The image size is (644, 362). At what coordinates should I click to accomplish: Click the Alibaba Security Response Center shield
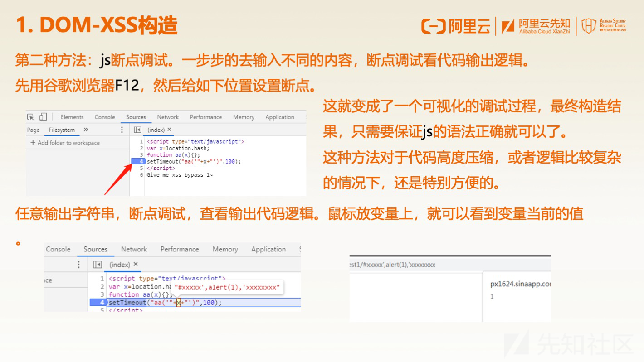click(x=589, y=26)
